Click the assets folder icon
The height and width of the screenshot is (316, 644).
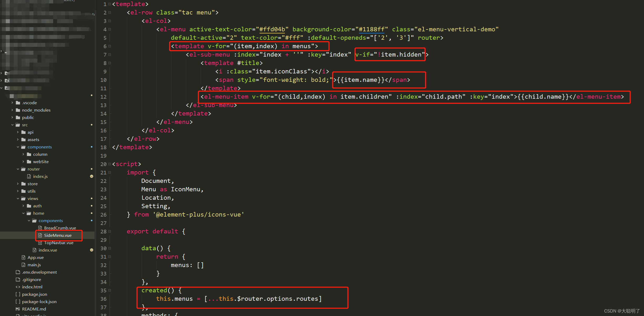pos(23,139)
